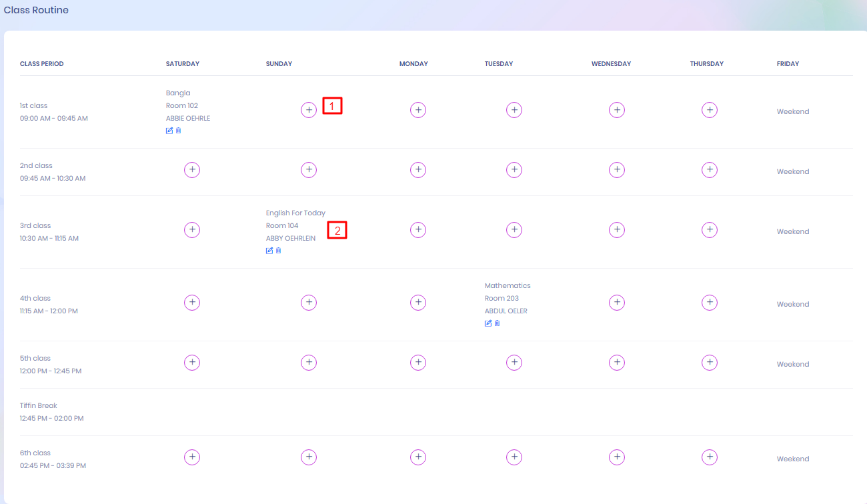The height and width of the screenshot is (504, 867).
Task: Delete the Mathematics class entry
Action: tap(498, 323)
